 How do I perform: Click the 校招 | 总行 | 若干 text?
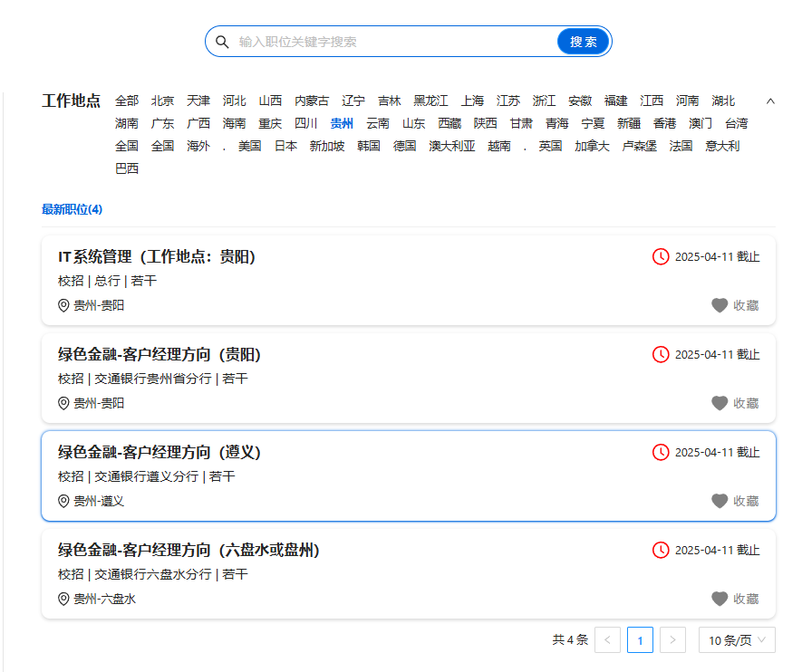pos(108,281)
